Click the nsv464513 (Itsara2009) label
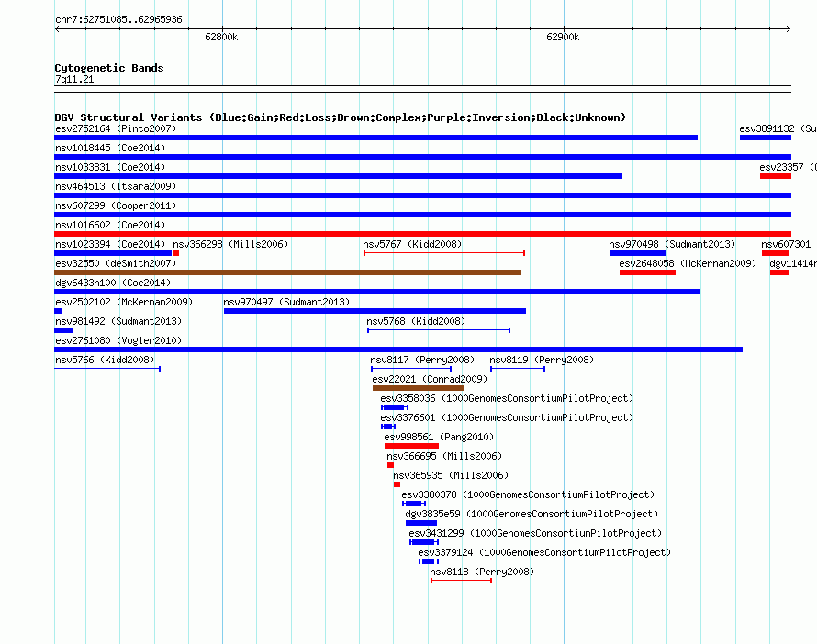817x644 pixels. (x=116, y=186)
